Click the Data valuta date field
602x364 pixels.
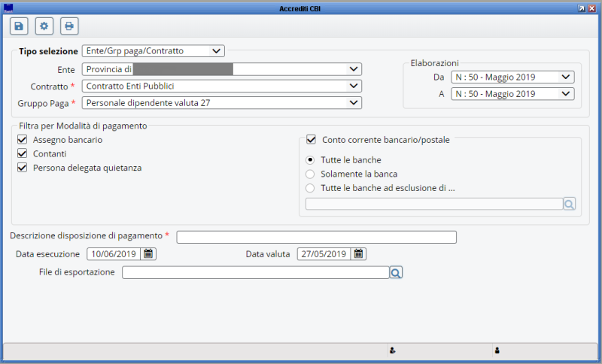(324, 254)
